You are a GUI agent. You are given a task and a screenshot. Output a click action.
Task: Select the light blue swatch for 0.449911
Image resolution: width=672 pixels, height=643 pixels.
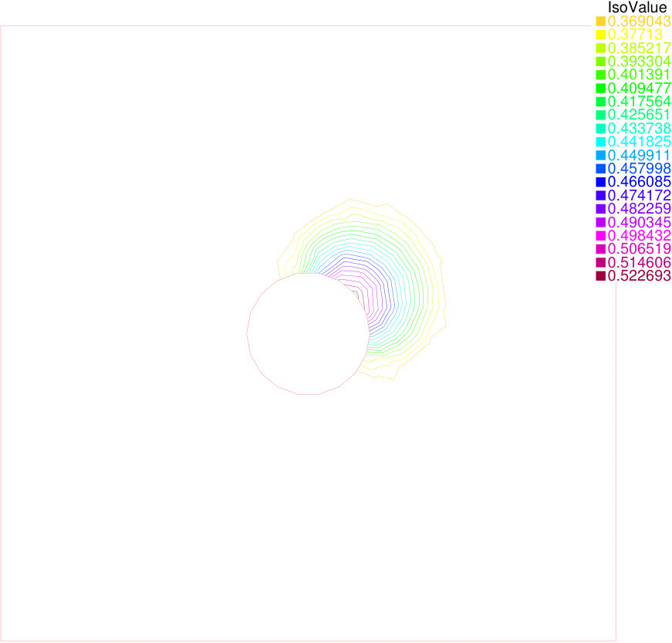(600, 155)
